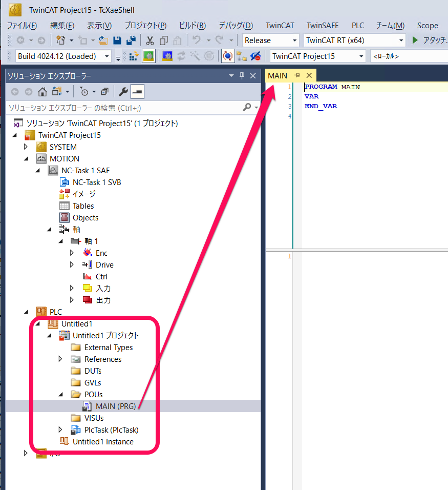
Task: Click the アタッチ attach button
Action: pos(430,40)
